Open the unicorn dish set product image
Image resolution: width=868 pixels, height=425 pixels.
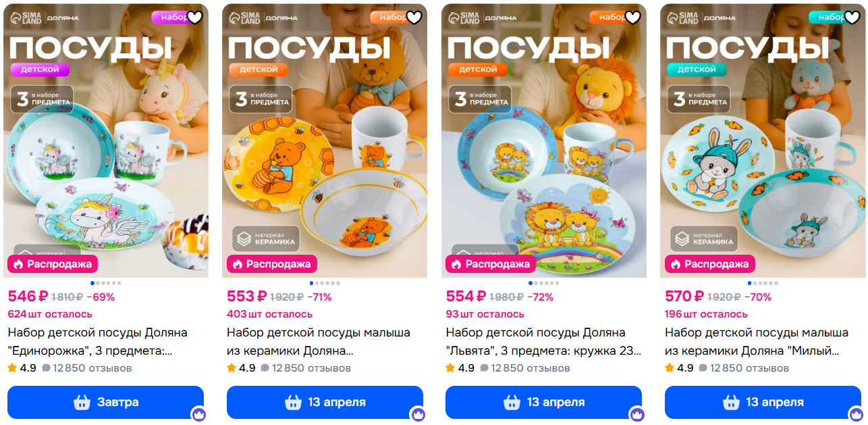pyautogui.click(x=106, y=141)
